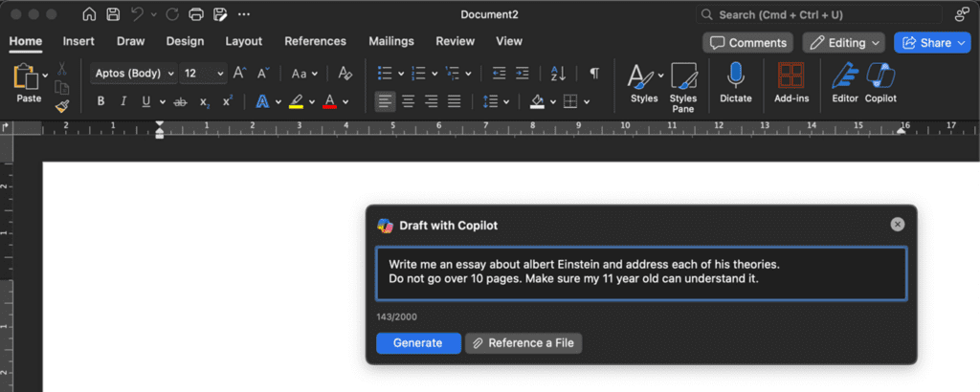Switch to the Layout tab
The width and height of the screenshot is (980, 392).
(244, 41)
